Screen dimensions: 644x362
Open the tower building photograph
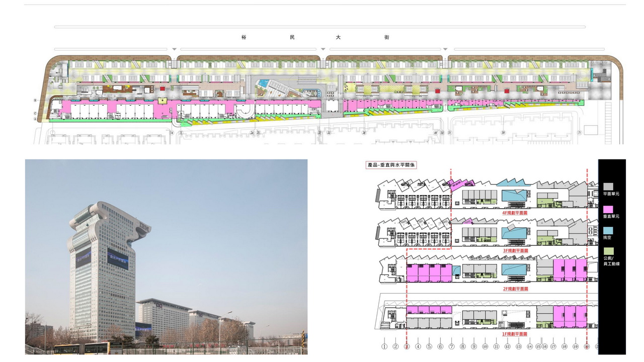point(166,256)
